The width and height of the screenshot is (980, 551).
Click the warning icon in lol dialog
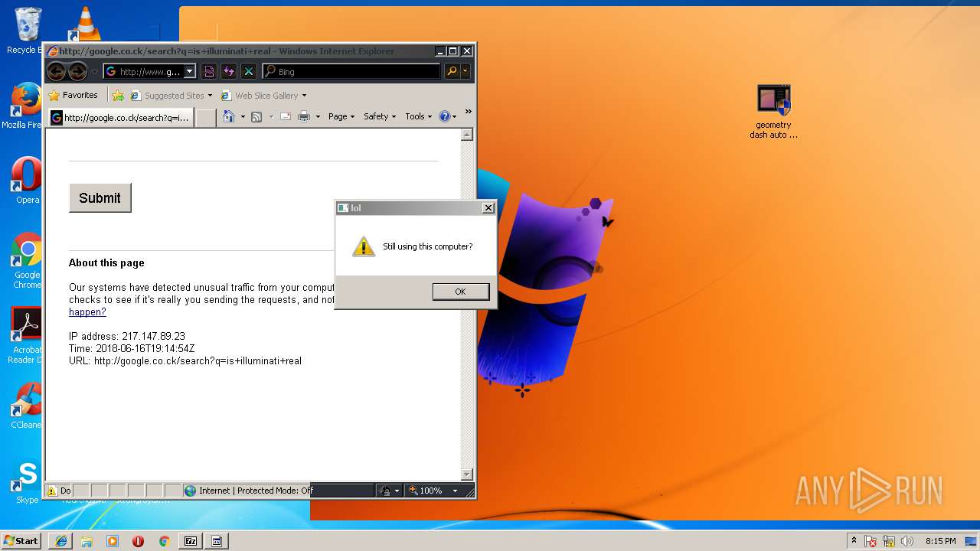364,246
